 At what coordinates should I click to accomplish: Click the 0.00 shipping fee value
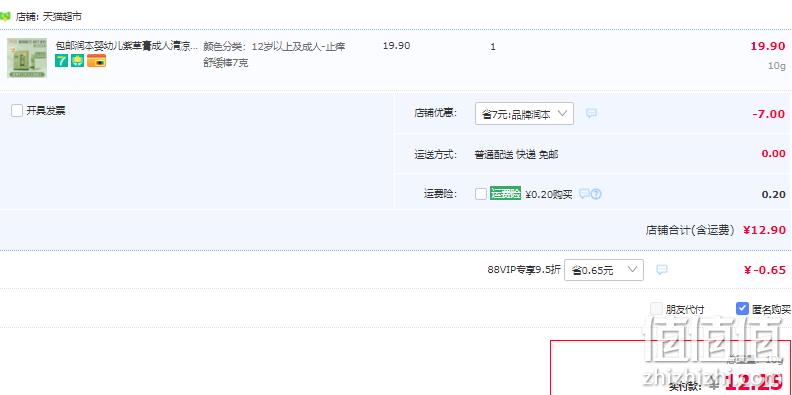(773, 154)
